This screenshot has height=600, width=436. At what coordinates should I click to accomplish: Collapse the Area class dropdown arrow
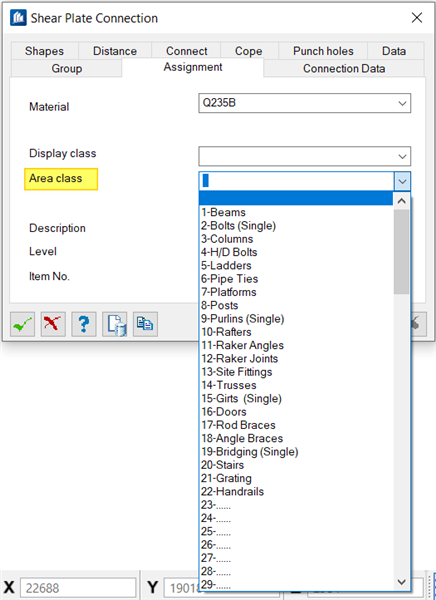pyautogui.click(x=402, y=181)
